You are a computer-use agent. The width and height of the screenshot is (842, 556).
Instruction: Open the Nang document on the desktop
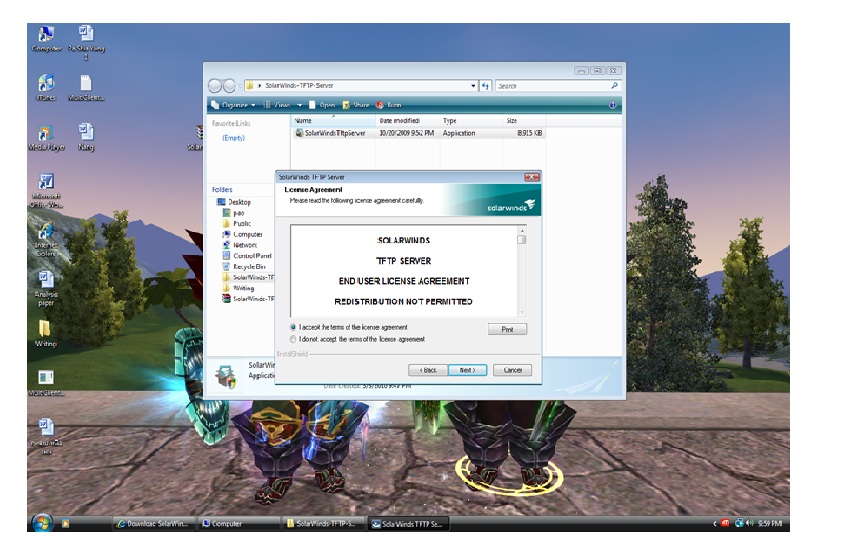pyautogui.click(x=86, y=137)
